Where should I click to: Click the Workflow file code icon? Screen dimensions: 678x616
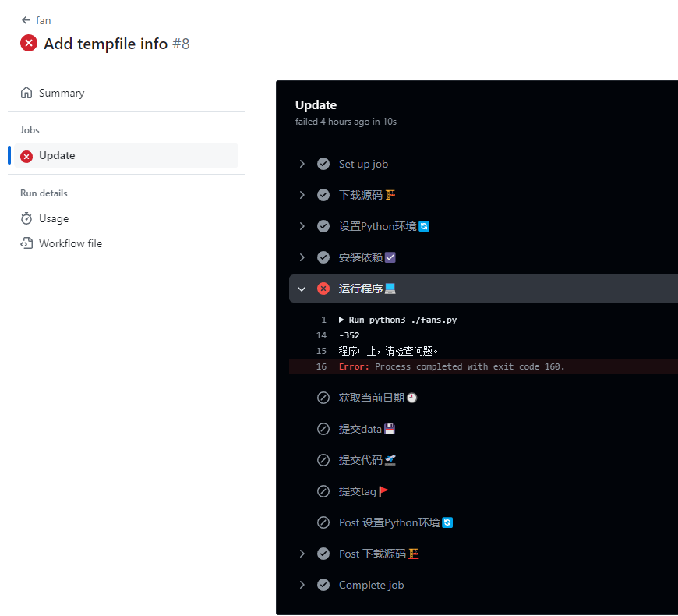coord(26,243)
